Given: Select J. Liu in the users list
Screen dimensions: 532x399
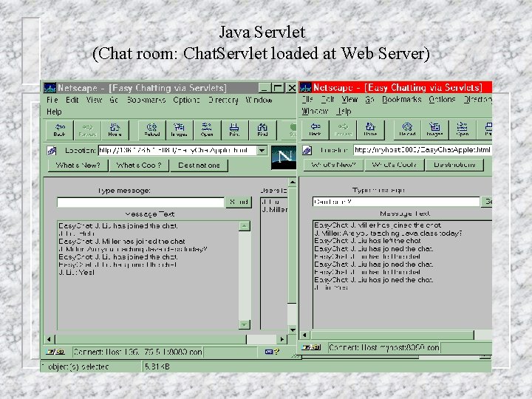Looking at the screenshot, I should 270,202.
